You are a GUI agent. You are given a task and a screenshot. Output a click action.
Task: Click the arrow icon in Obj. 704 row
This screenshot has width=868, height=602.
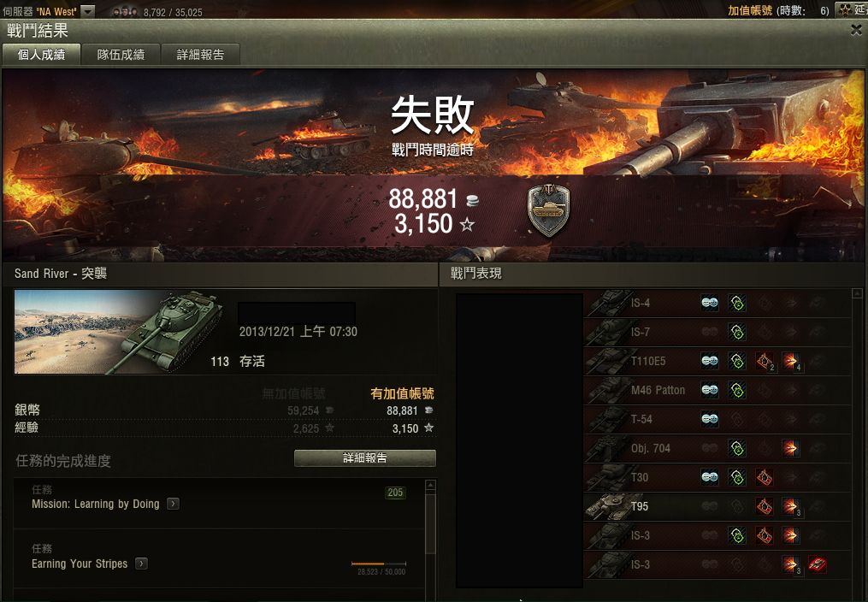pos(790,447)
